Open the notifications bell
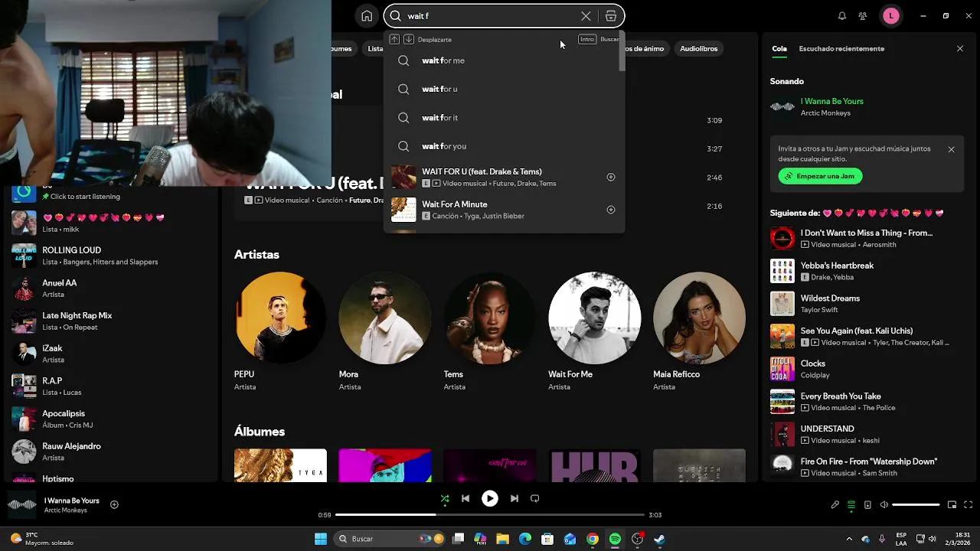Viewport: 980px width, 551px height. [842, 16]
